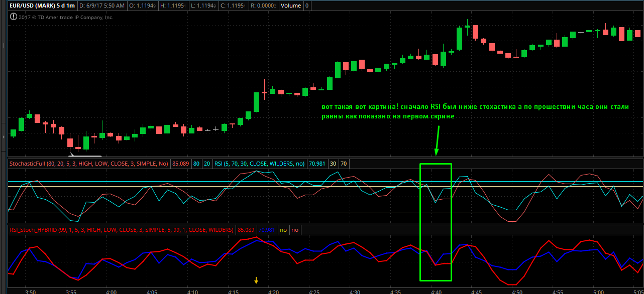Click the 3:50 time label on the axis
The width and height of the screenshot is (644, 294).
(x=30, y=290)
